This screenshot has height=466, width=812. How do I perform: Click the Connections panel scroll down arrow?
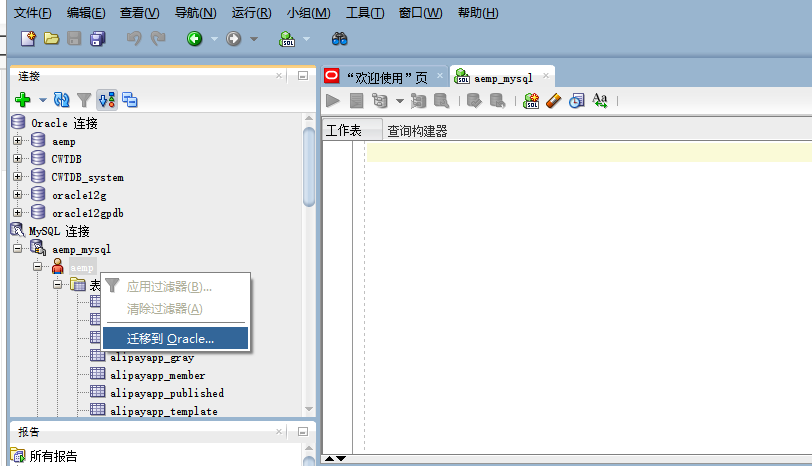click(309, 409)
